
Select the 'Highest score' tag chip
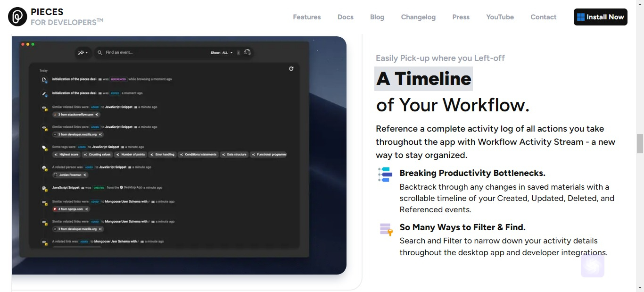[x=66, y=155]
